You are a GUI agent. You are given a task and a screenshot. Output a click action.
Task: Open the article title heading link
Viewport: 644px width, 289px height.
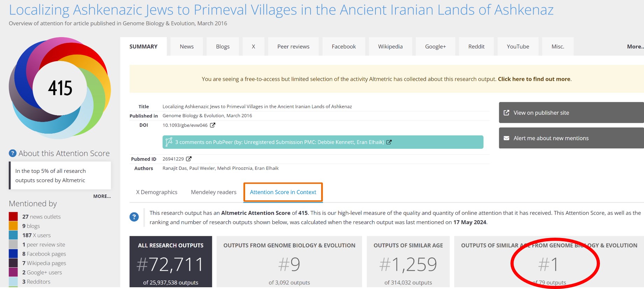point(281,10)
